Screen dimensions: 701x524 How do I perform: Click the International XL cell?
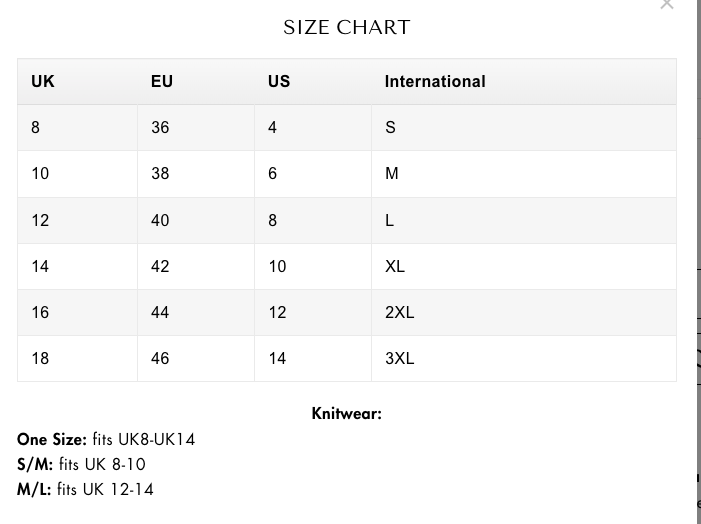coord(395,266)
